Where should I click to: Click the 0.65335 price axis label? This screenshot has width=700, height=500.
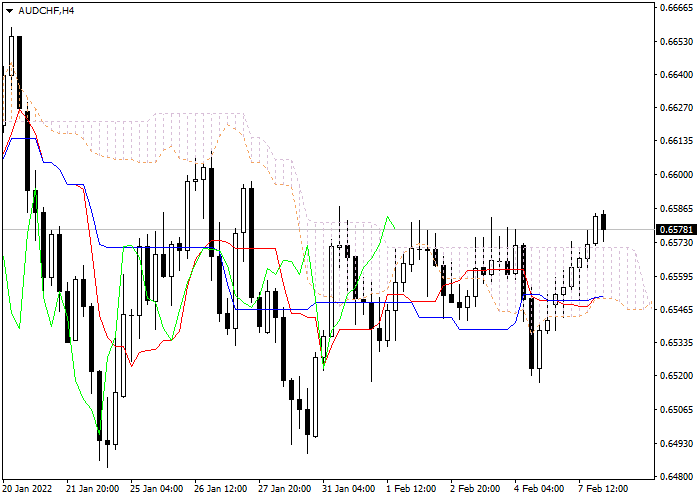(676, 342)
